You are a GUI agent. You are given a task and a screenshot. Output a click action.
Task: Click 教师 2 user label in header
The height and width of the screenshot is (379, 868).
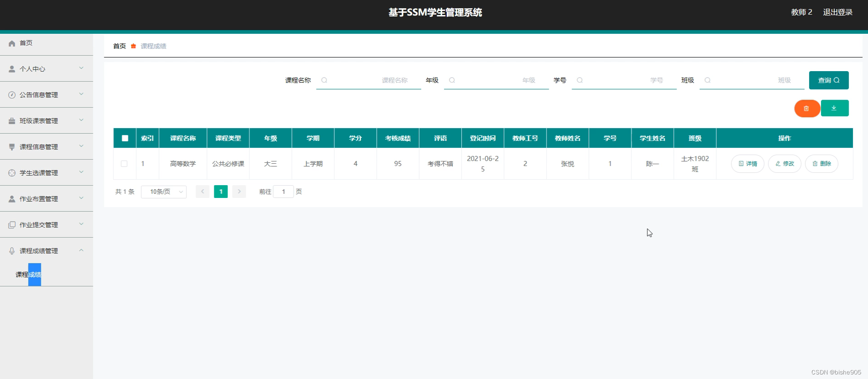801,12
